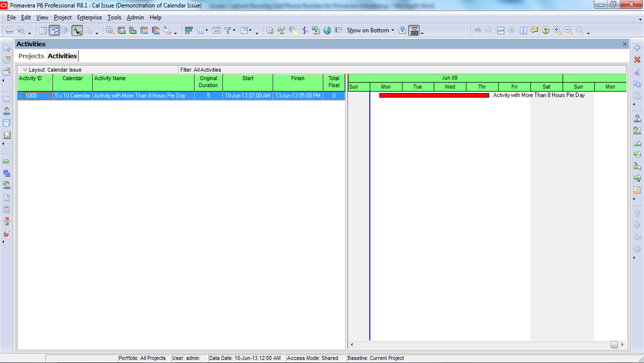644x363 pixels.
Task: Click the Gantt horizontal scrollbar thumb
Action: click(x=614, y=345)
